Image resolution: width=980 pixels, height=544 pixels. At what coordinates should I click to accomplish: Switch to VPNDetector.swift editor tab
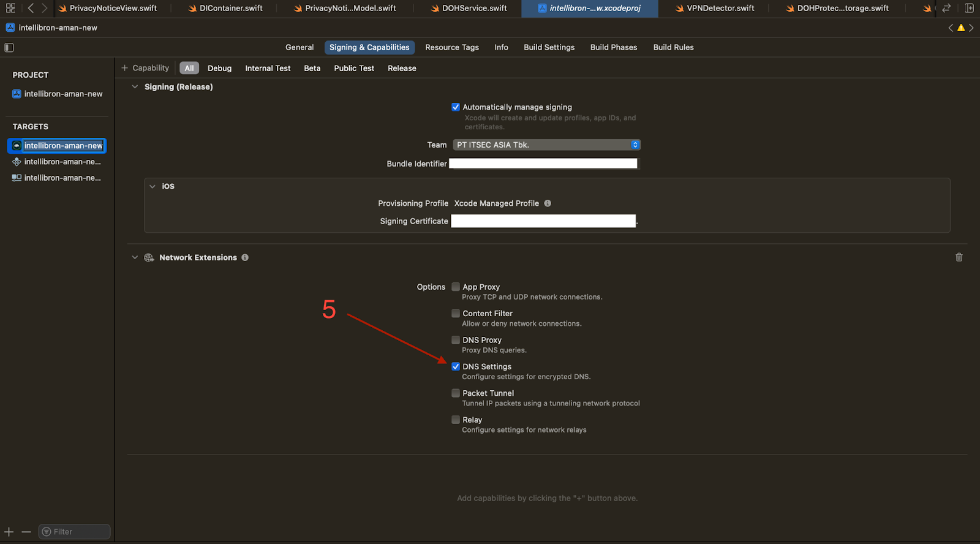[x=715, y=8]
